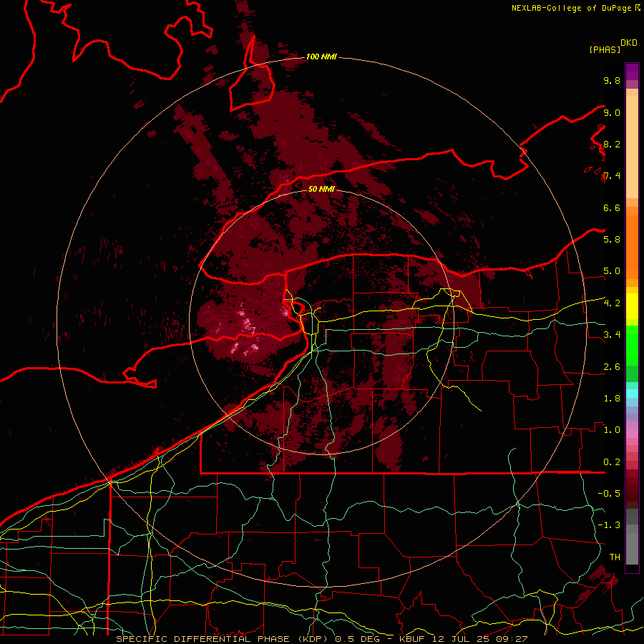Screen dimensions: 644x644
Task: Click the DKD label above the scale
Action: click(629, 43)
